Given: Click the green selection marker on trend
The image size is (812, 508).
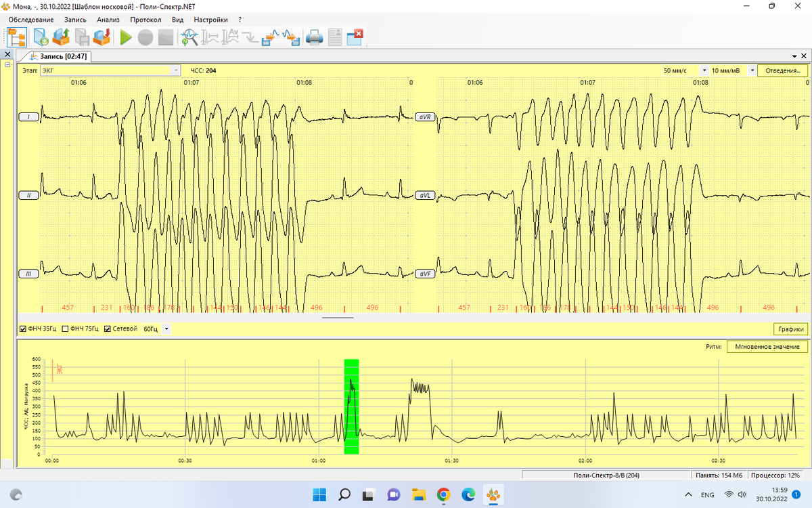Looking at the screenshot, I should (x=351, y=406).
